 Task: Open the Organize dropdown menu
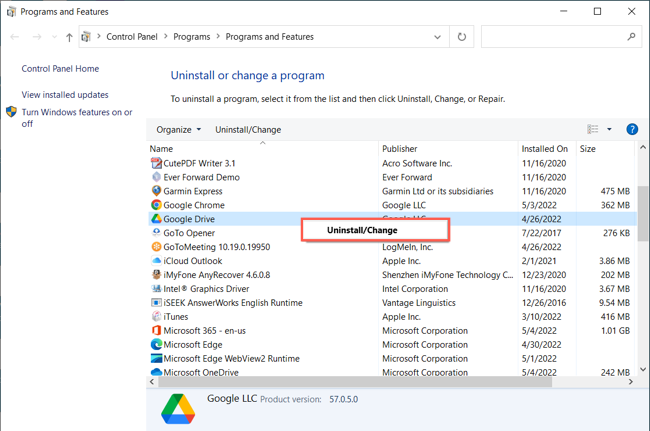[178, 129]
